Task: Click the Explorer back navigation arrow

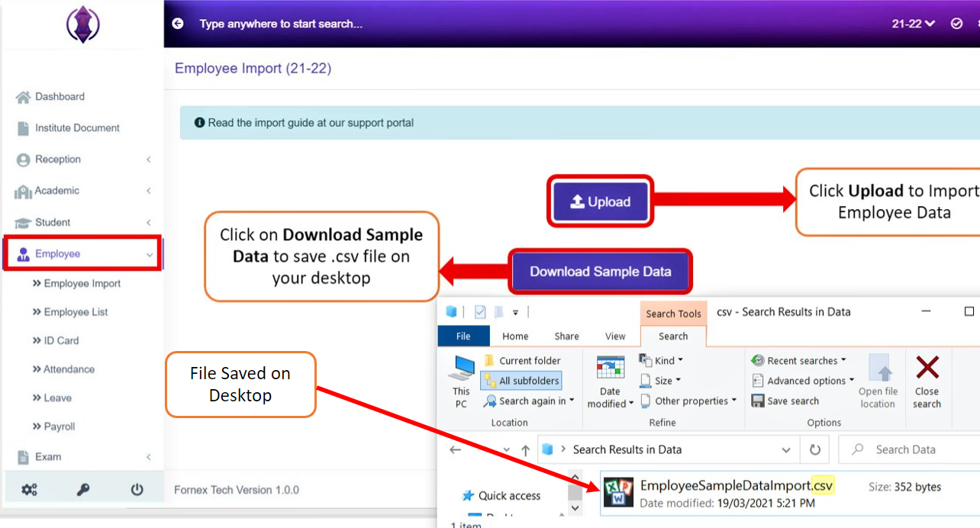Action: coord(456,450)
